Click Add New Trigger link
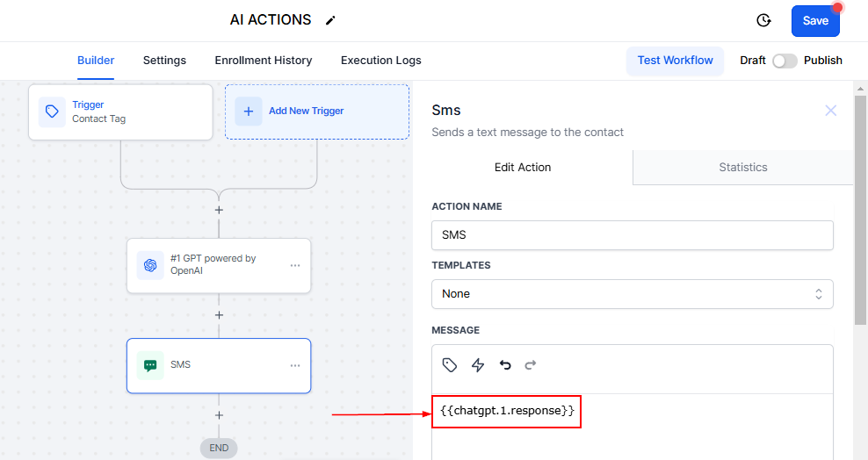Image resolution: width=868 pixels, height=460 pixels. click(x=306, y=111)
